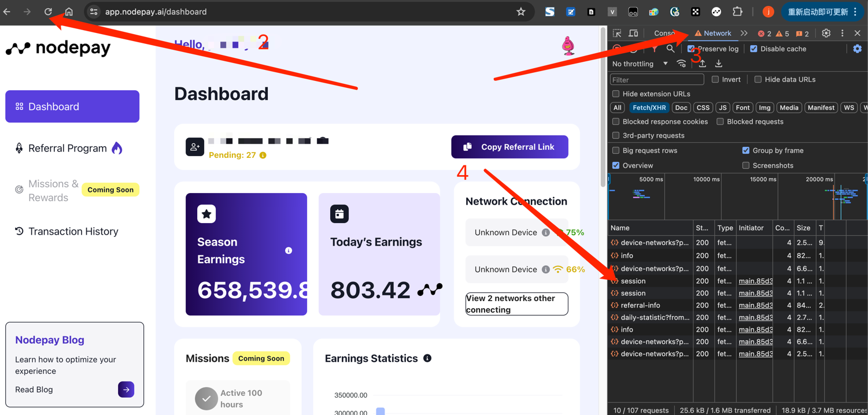Bookmark this page using the star icon
Image resolution: width=868 pixels, height=415 pixels.
(520, 12)
